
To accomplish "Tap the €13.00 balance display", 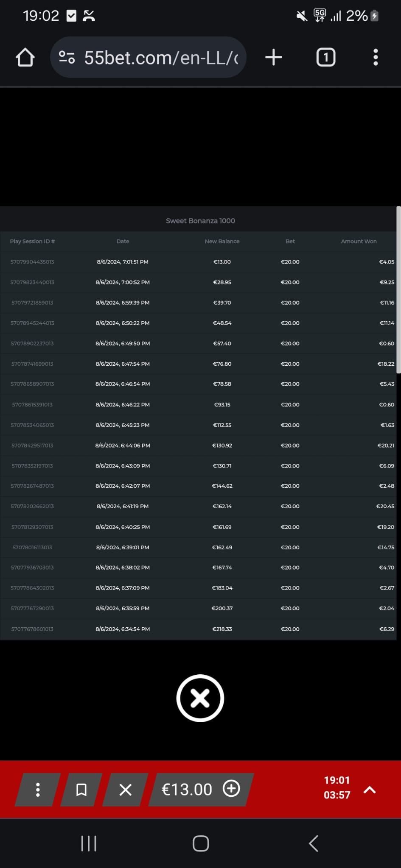I will (x=187, y=790).
